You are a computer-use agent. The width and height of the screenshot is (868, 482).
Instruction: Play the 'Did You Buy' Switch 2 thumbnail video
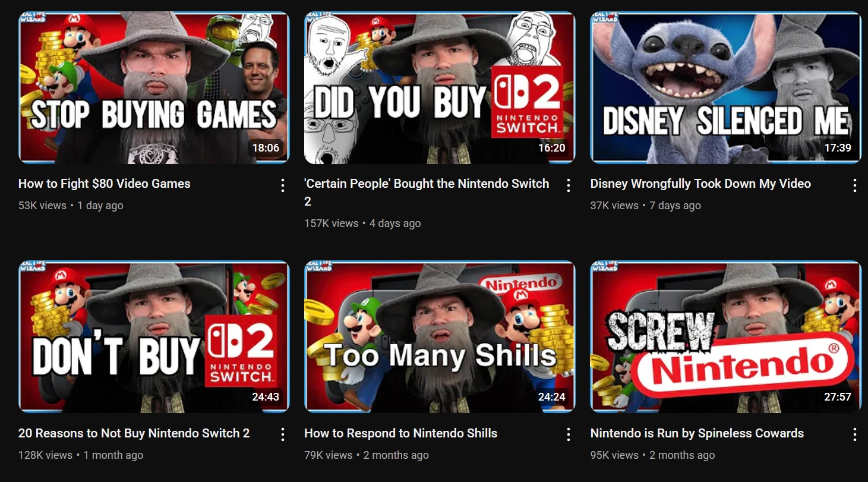pyautogui.click(x=440, y=87)
